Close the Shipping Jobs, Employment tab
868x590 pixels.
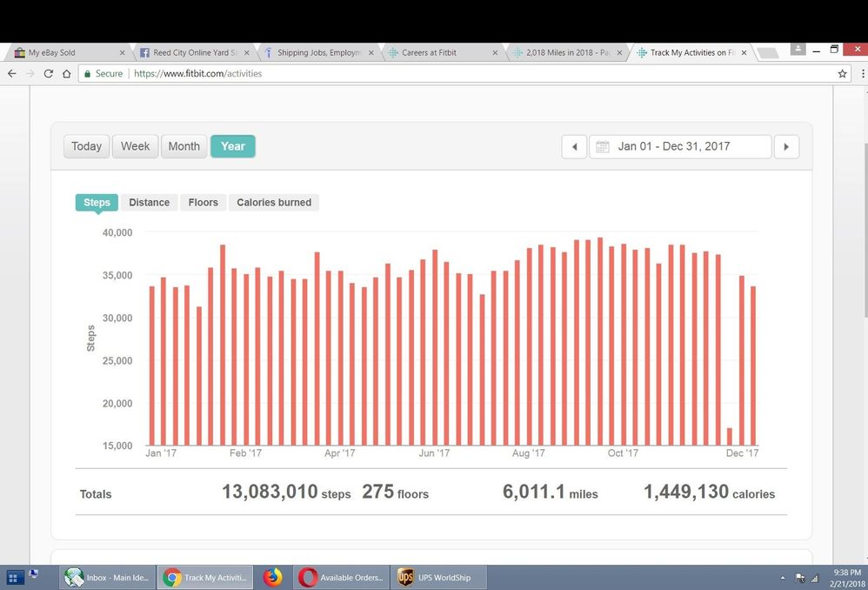[371, 52]
